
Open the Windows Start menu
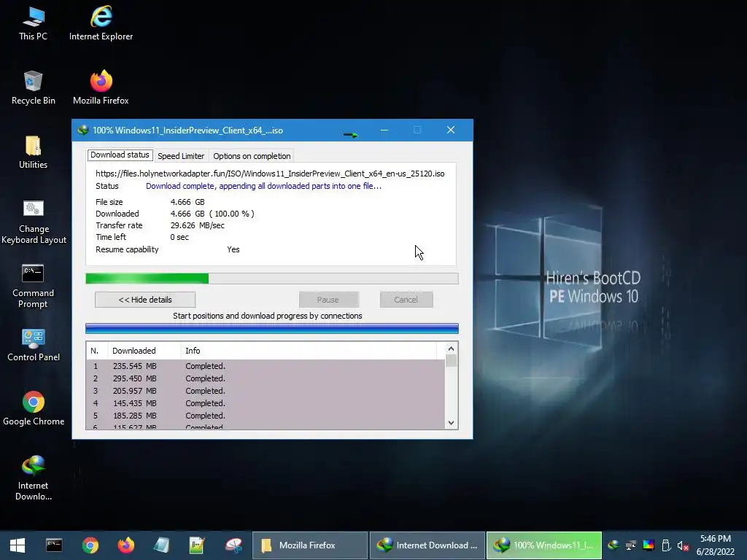click(18, 545)
